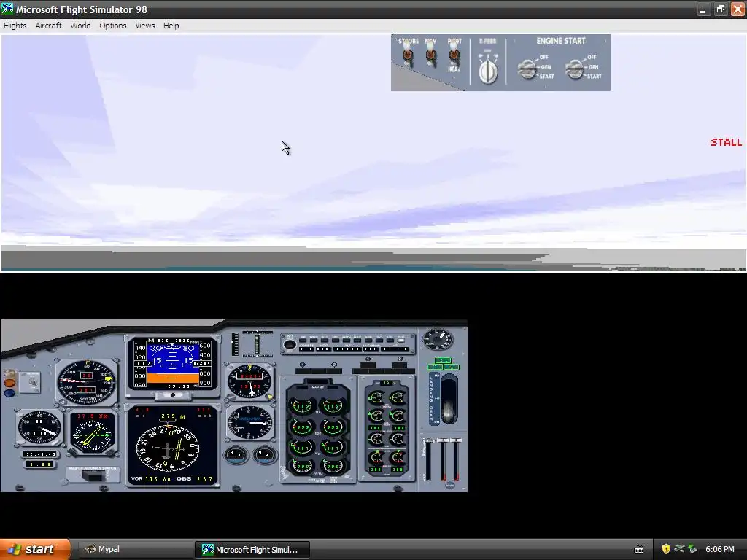Screen dimensions: 747x560
Task: Click the yellow shield tray icon
Action: click(665, 549)
